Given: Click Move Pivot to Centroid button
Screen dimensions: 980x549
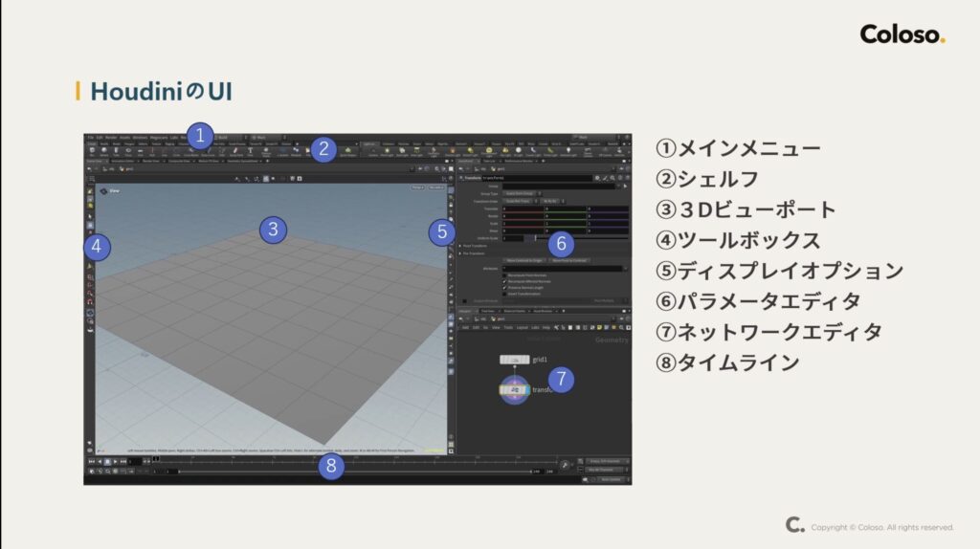Looking at the screenshot, I should click(x=571, y=260).
